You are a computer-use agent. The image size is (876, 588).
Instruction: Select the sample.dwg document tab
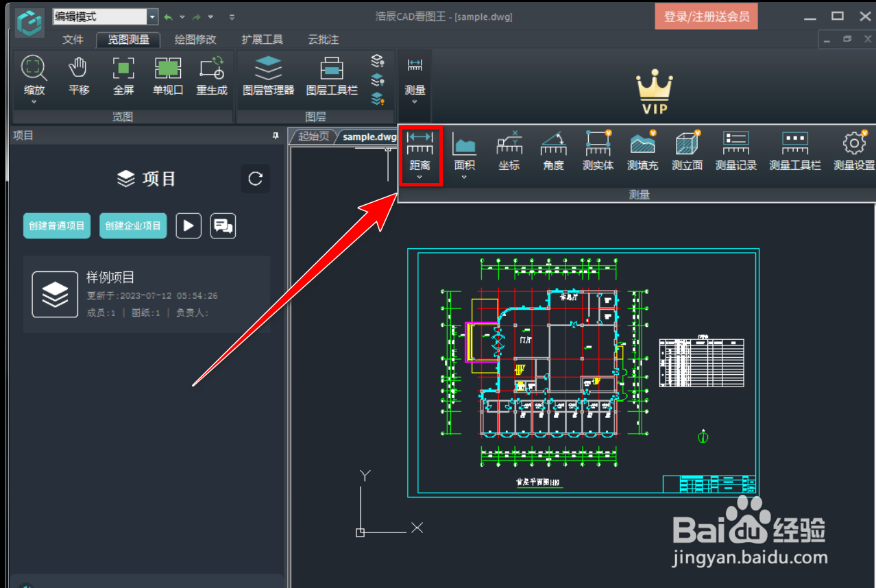pyautogui.click(x=369, y=136)
